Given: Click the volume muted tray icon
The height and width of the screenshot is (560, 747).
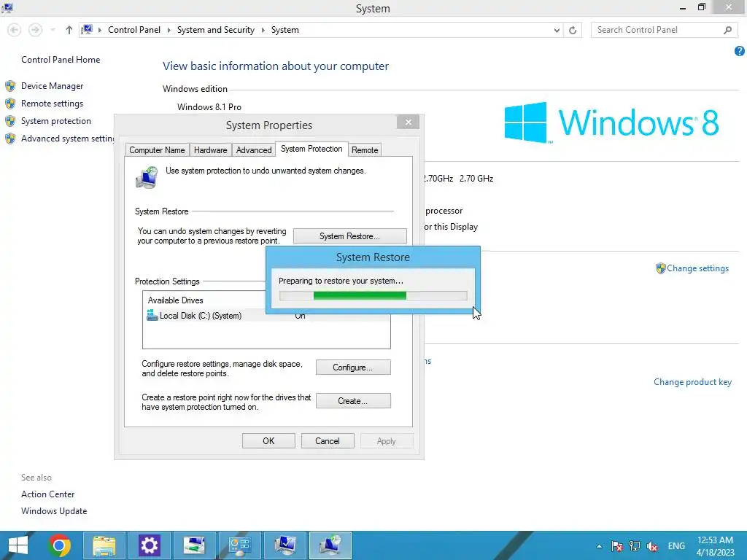Looking at the screenshot, I should coord(652,546).
